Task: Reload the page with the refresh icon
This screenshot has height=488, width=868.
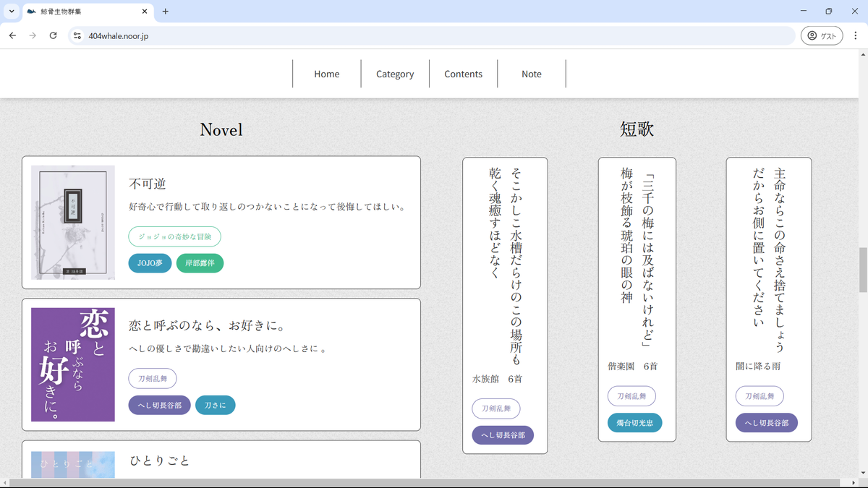Action: [53, 35]
